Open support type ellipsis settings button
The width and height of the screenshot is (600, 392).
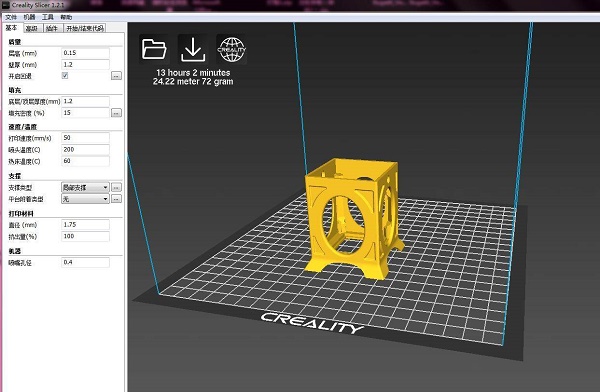pos(116,187)
